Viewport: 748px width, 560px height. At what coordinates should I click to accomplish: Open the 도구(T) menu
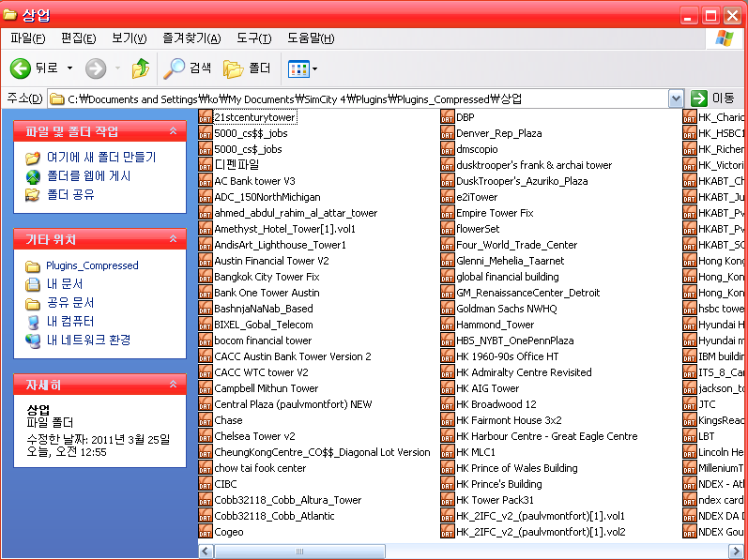[253, 38]
